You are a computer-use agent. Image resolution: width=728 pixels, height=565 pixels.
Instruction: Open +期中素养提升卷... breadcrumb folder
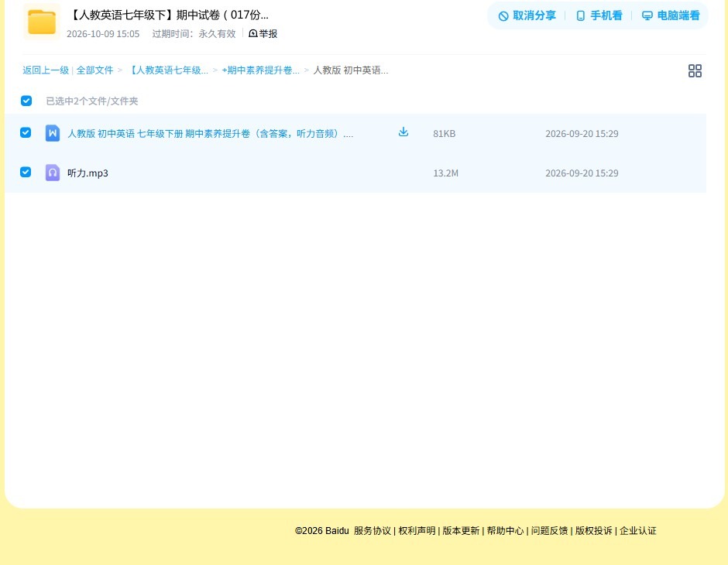pyautogui.click(x=260, y=70)
